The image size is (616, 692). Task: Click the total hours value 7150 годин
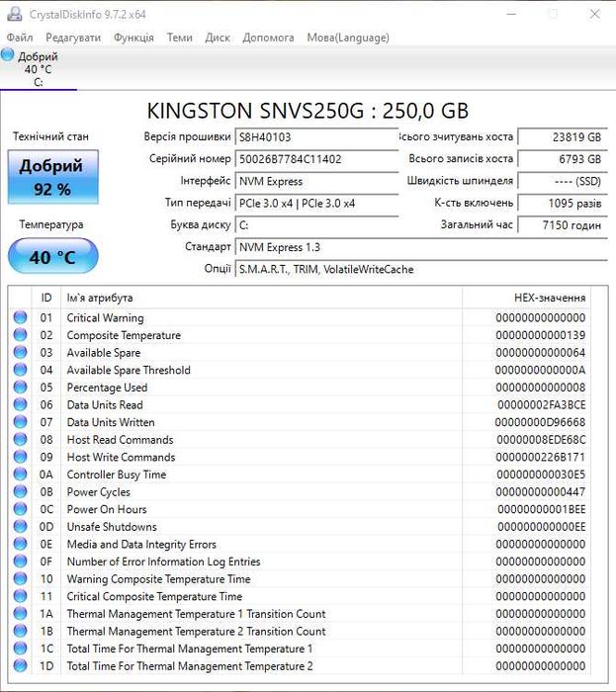click(563, 225)
